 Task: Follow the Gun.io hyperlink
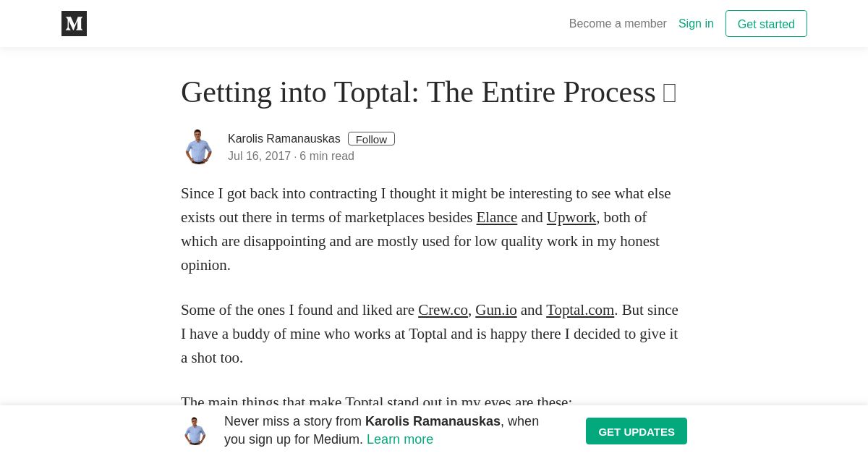pyautogui.click(x=496, y=310)
